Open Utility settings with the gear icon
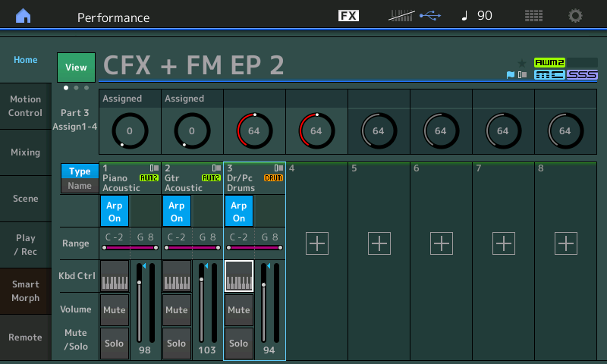Screen dimensions: 607x364 575,16
